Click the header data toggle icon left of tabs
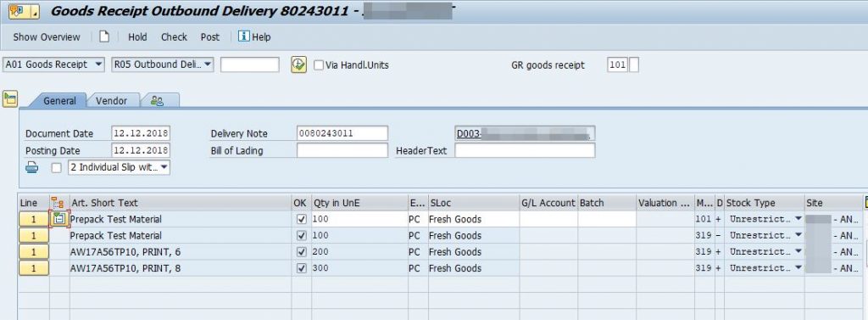 [10, 99]
